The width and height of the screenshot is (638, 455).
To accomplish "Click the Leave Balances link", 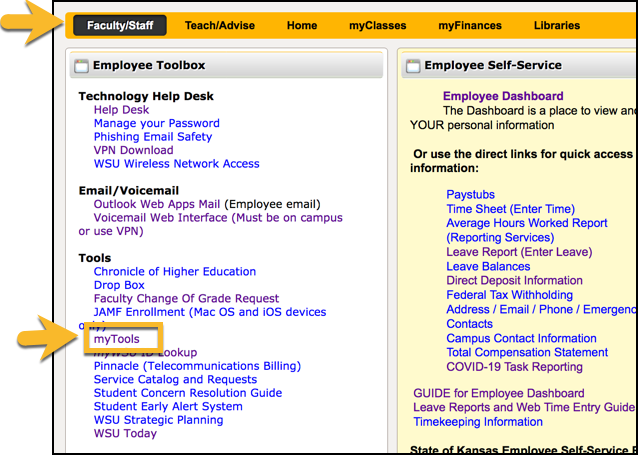I will (488, 267).
